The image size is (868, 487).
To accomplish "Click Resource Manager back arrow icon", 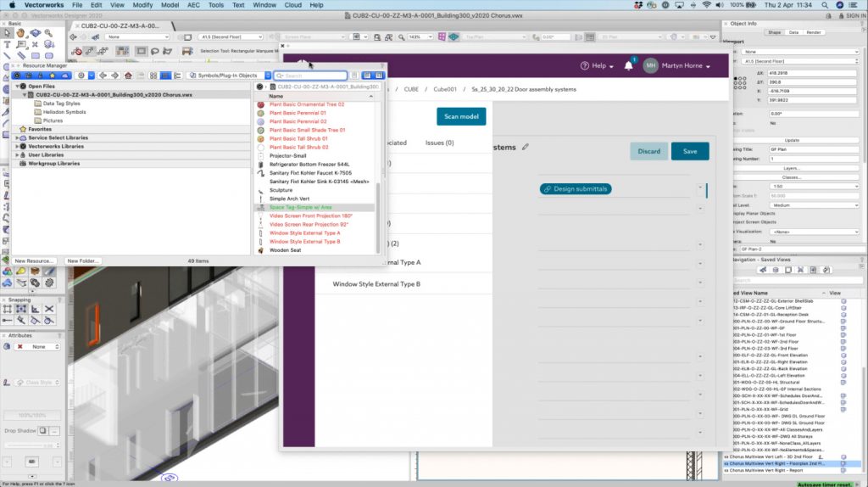I will (103, 76).
